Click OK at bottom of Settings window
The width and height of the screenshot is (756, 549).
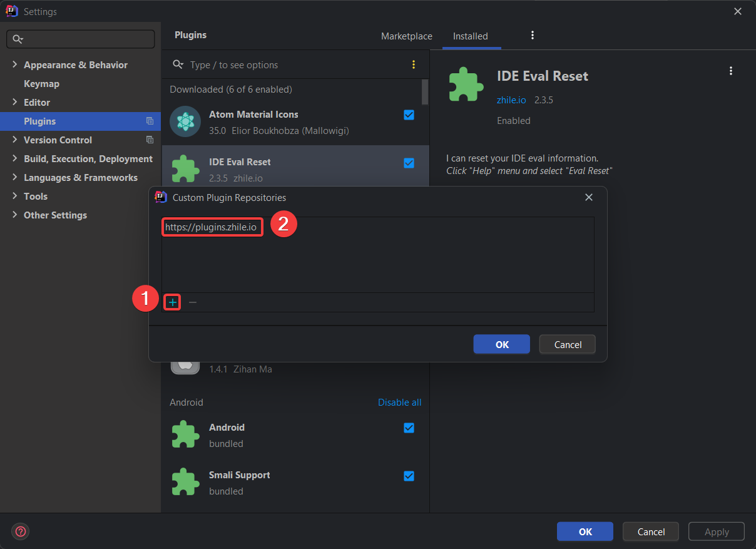click(585, 531)
